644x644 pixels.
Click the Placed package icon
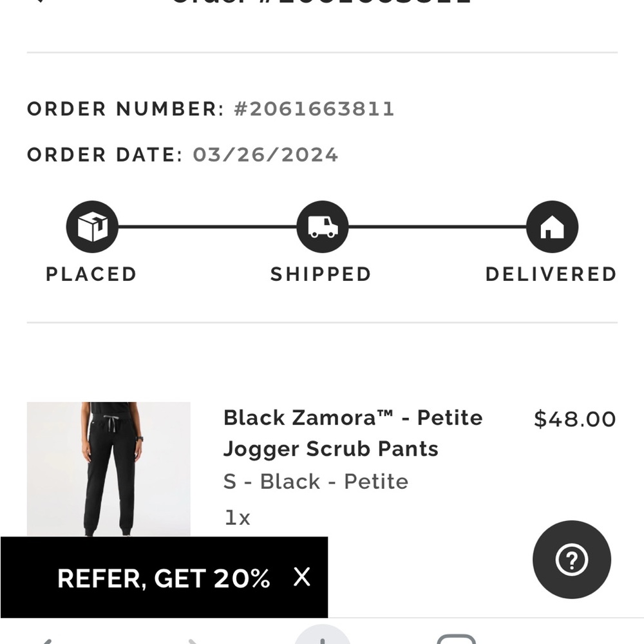coord(92,226)
